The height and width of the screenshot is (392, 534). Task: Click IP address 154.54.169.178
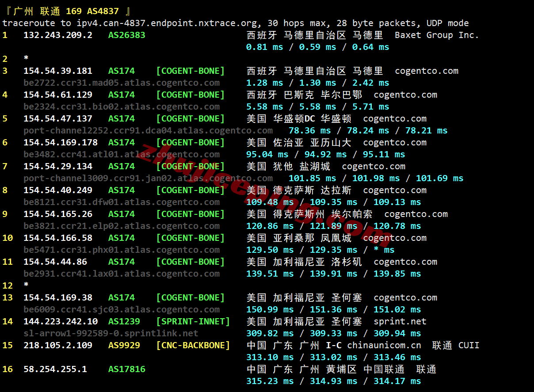tap(61, 142)
